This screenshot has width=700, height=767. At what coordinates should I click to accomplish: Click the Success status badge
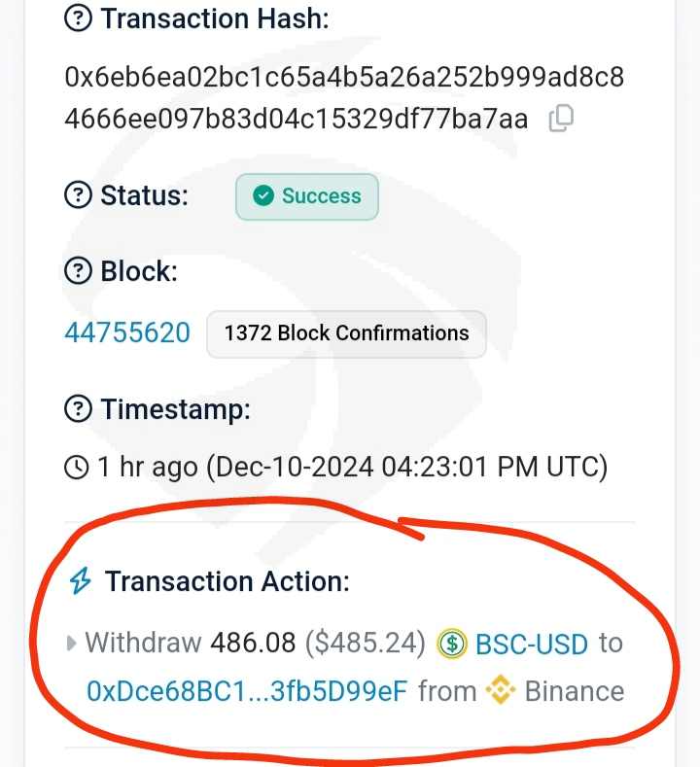[x=306, y=196]
